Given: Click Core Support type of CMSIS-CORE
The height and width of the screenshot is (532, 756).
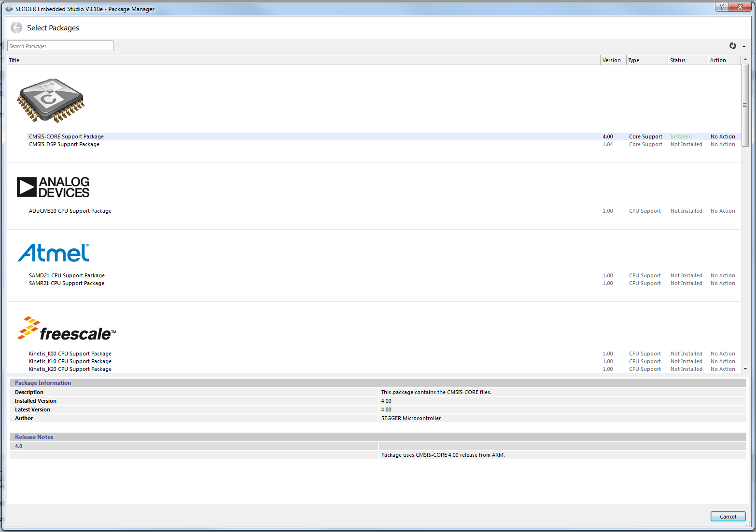Looking at the screenshot, I should 645,136.
